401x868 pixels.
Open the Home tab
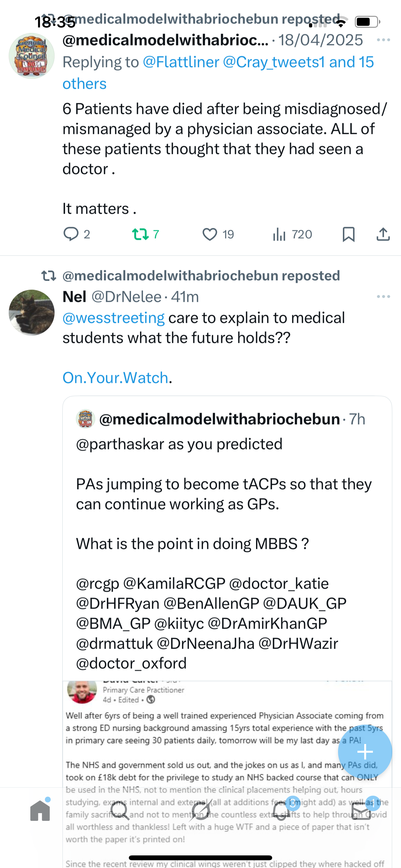coord(40,811)
